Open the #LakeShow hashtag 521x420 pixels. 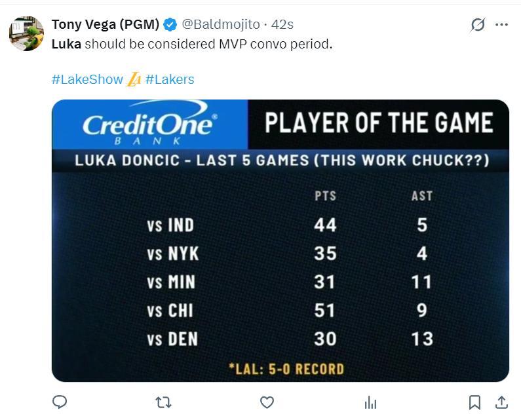click(x=87, y=80)
